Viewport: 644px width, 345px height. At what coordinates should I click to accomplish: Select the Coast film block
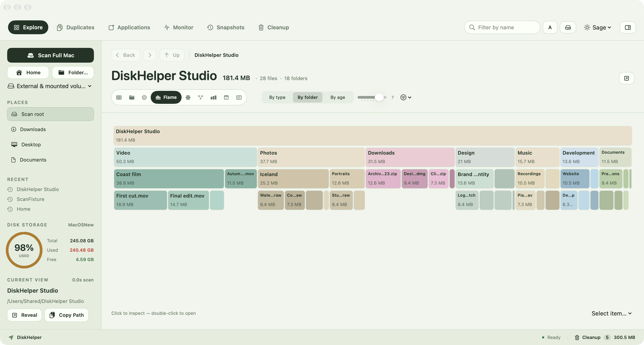[169, 179]
